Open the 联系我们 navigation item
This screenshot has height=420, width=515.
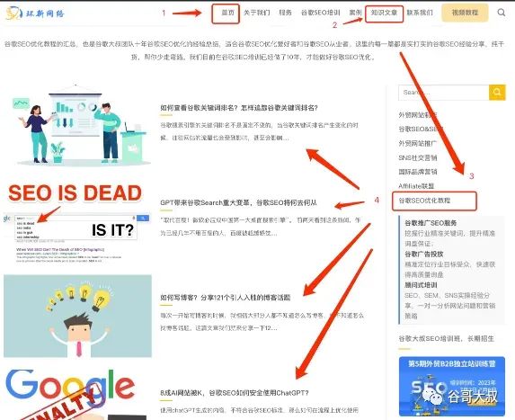click(420, 13)
